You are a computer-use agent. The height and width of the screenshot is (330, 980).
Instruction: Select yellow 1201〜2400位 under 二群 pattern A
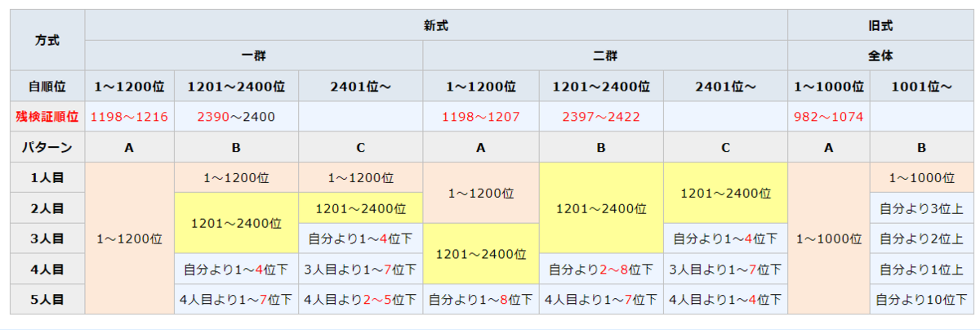tap(481, 253)
